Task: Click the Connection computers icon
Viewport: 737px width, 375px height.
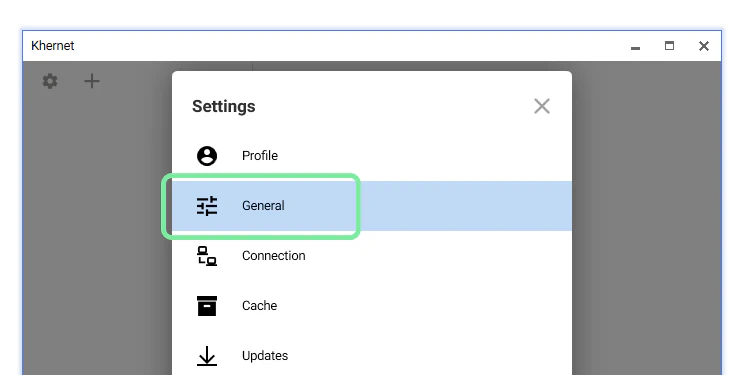Action: (x=207, y=256)
